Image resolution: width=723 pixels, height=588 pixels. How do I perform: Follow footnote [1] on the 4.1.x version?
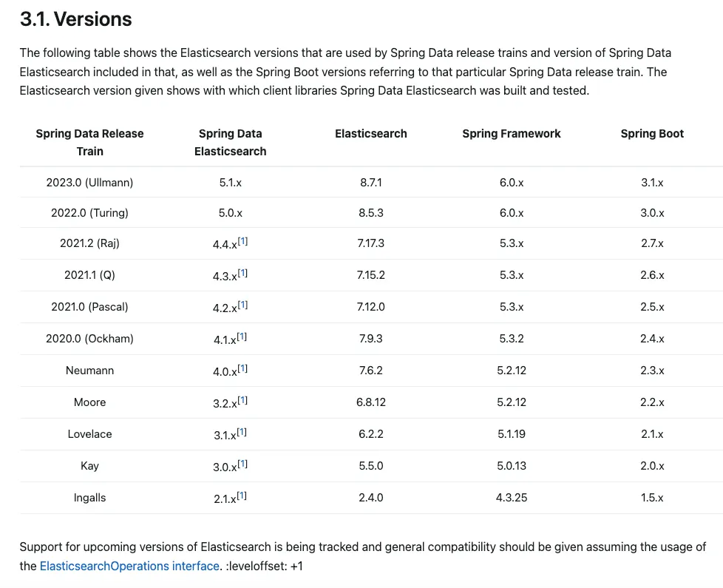pos(242,336)
